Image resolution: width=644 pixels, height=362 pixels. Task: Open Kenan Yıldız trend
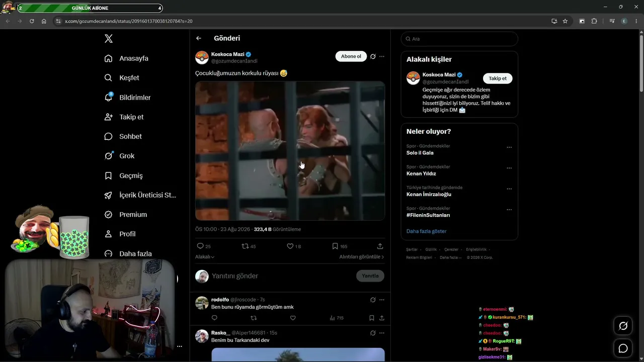pos(421,173)
